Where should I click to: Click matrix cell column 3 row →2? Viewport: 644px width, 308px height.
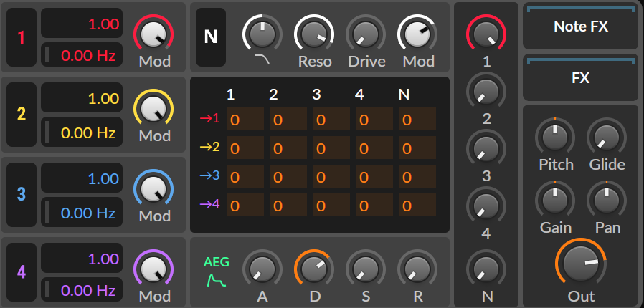[331, 148]
